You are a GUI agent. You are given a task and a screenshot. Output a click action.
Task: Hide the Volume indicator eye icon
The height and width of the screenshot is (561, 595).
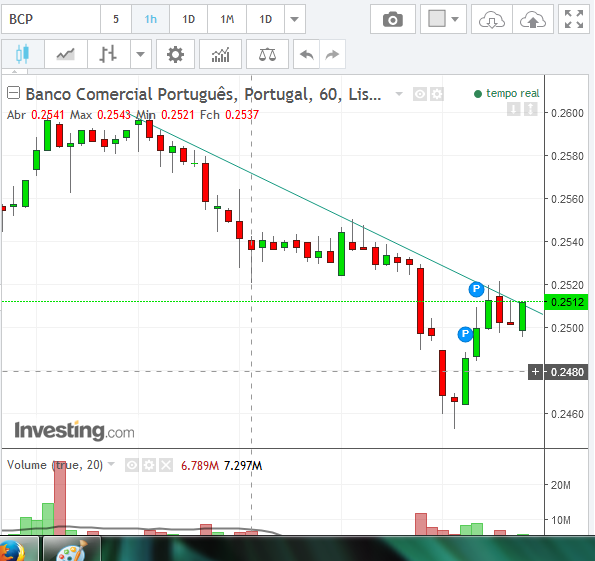132,465
